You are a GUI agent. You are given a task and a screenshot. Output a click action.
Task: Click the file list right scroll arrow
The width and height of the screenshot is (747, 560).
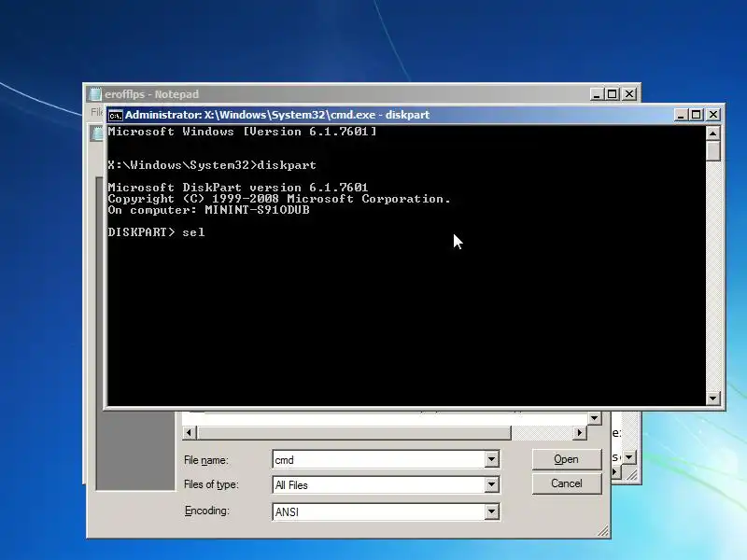579,432
